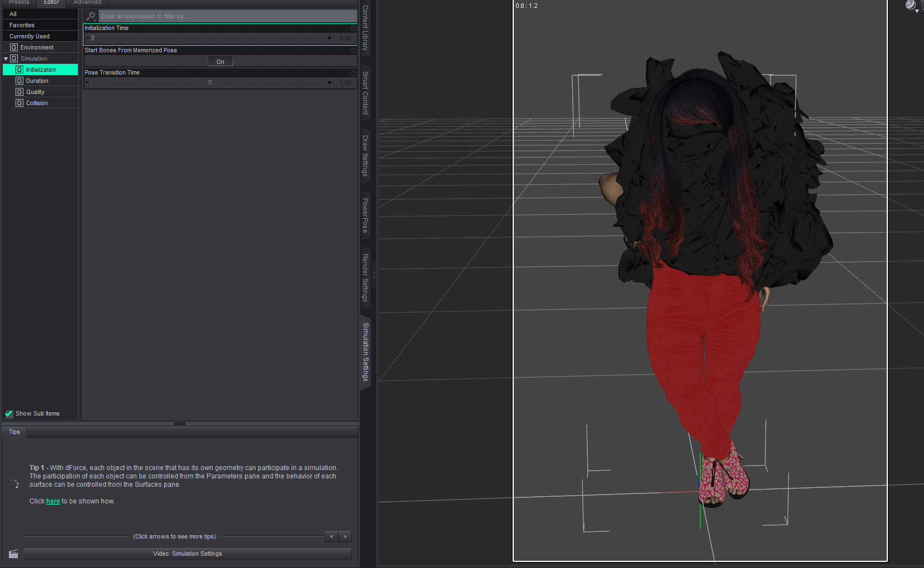Image resolution: width=924 pixels, height=568 pixels.
Task: Click the Initialization Time slider handle
Action: click(x=92, y=38)
